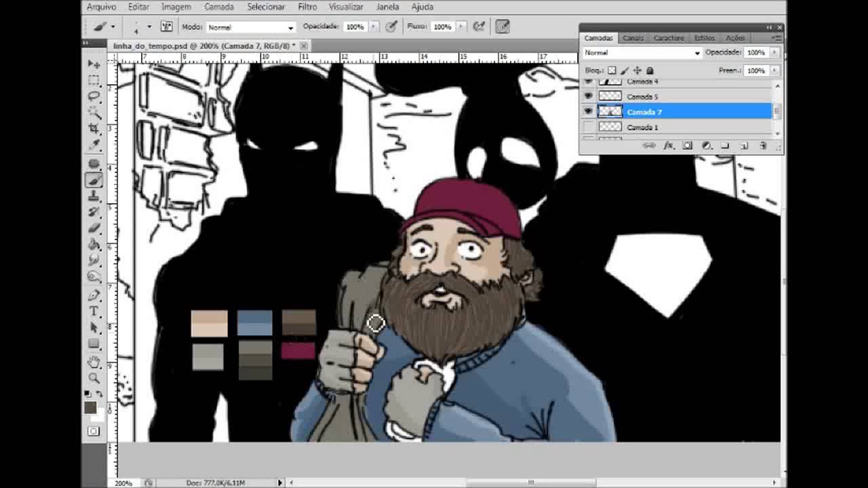The width and height of the screenshot is (868, 488).
Task: Open the Preen. fill slider arrow
Action: [774, 70]
